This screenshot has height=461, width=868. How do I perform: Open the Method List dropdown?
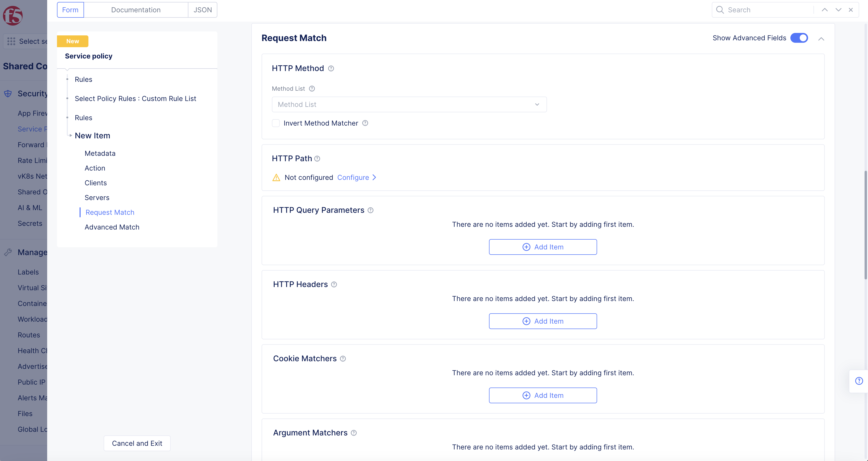pos(409,104)
